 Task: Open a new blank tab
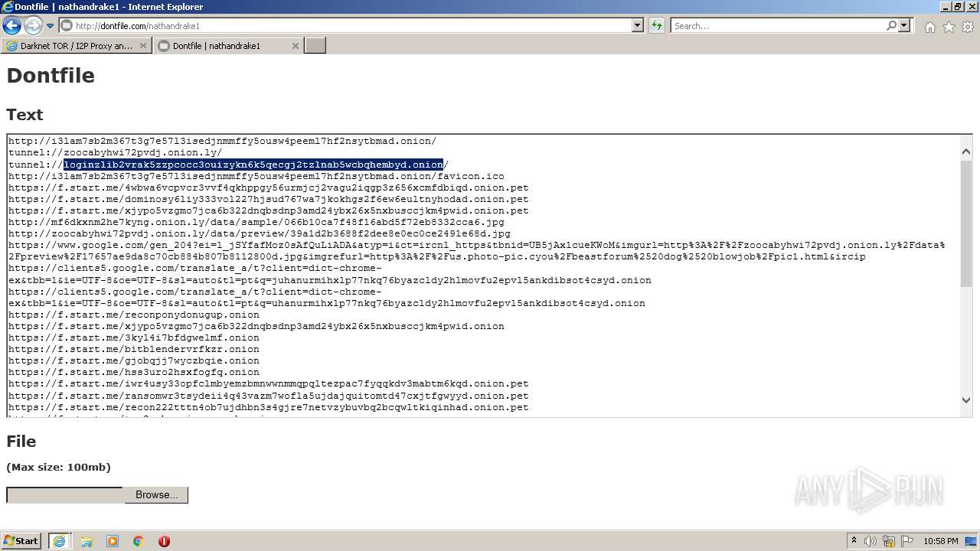pyautogui.click(x=315, y=46)
